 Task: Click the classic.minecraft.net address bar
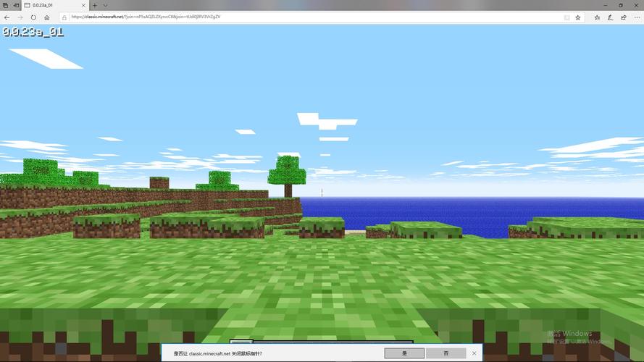pos(290,17)
